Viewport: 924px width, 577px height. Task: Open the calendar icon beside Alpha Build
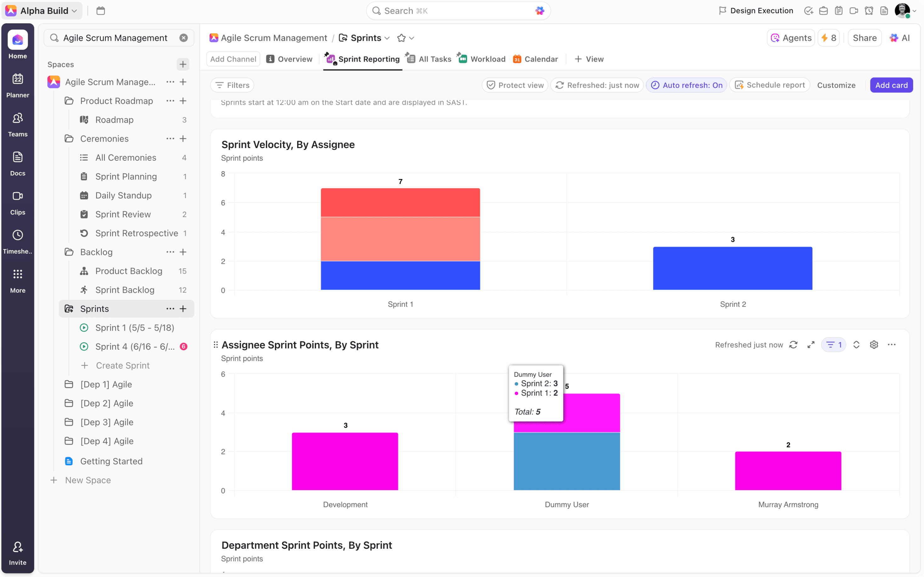[x=101, y=11]
